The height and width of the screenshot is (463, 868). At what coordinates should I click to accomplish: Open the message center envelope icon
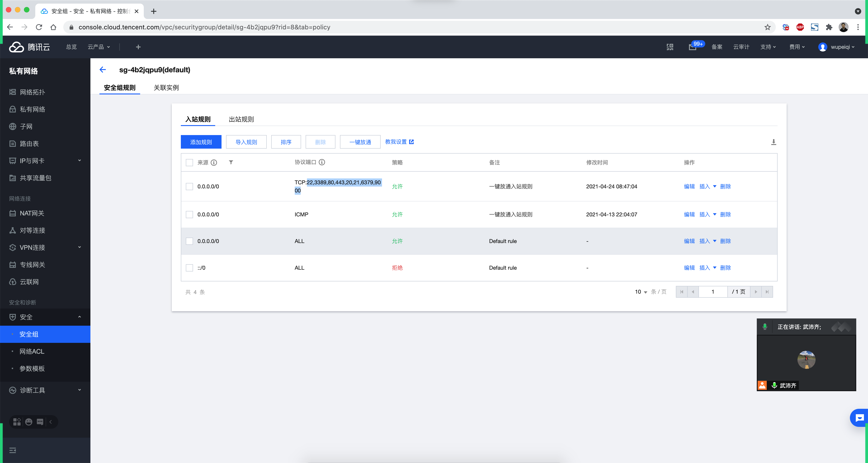(692, 47)
